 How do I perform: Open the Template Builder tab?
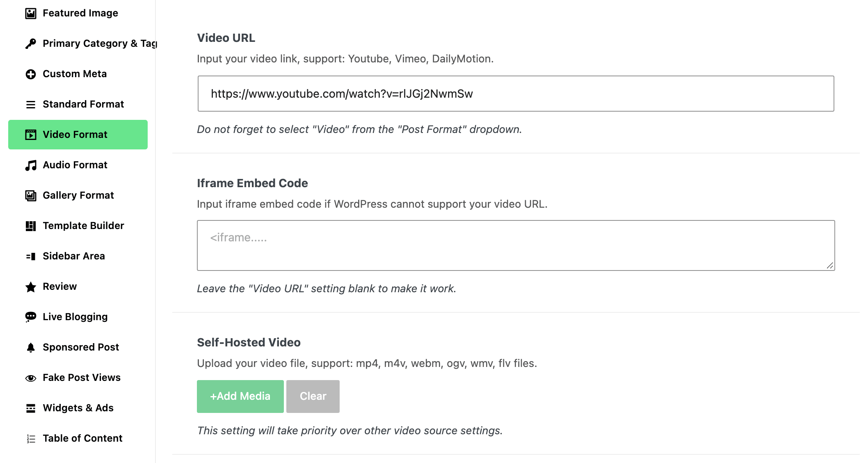point(78,226)
